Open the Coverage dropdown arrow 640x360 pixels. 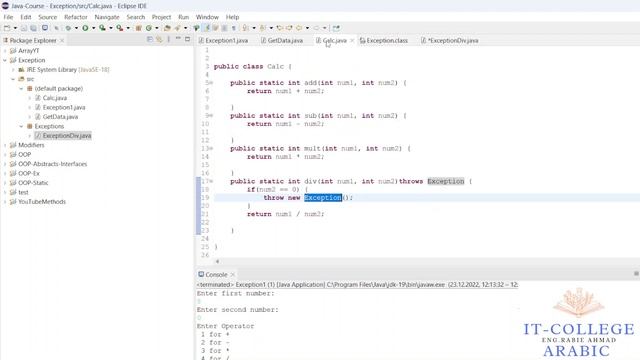coord(111,28)
